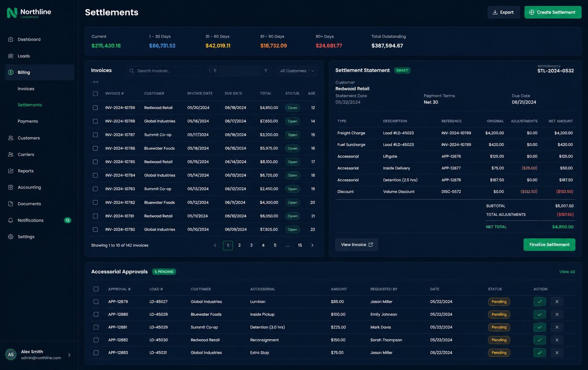Select all invoices header checkbox
Viewport: 588px width, 370px height.
[95, 94]
